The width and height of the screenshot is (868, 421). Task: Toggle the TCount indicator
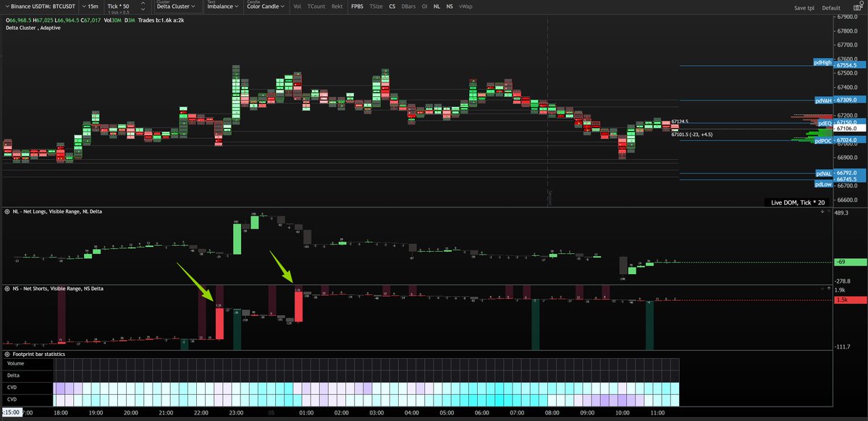(316, 7)
